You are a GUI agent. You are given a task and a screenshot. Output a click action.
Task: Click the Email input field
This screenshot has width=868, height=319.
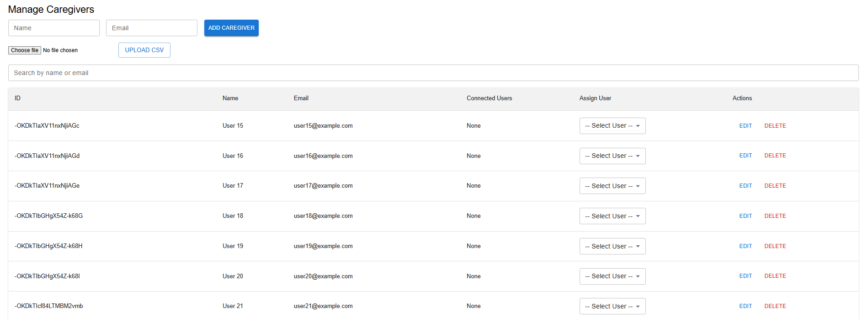[x=151, y=28]
